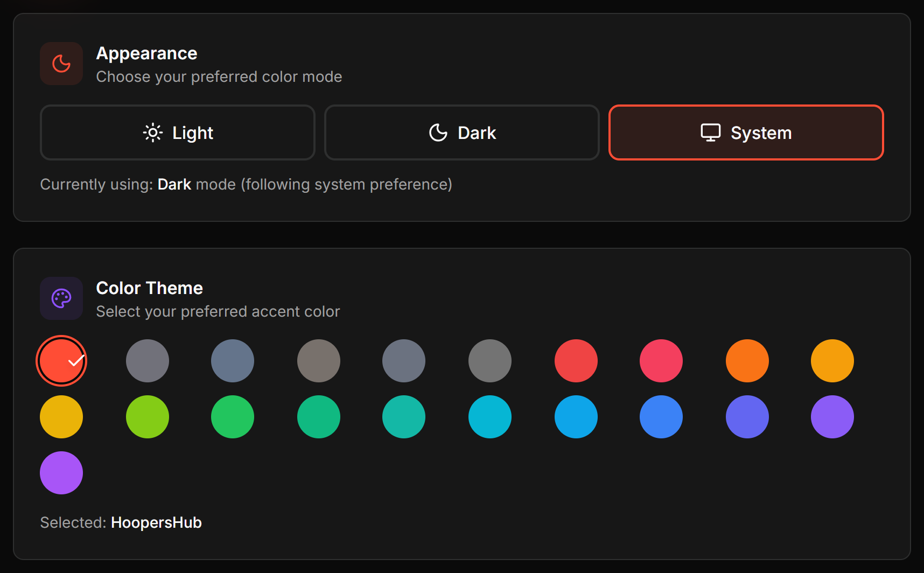The height and width of the screenshot is (573, 924).
Task: Pick the indigo accent swatch
Action: pyautogui.click(x=747, y=417)
